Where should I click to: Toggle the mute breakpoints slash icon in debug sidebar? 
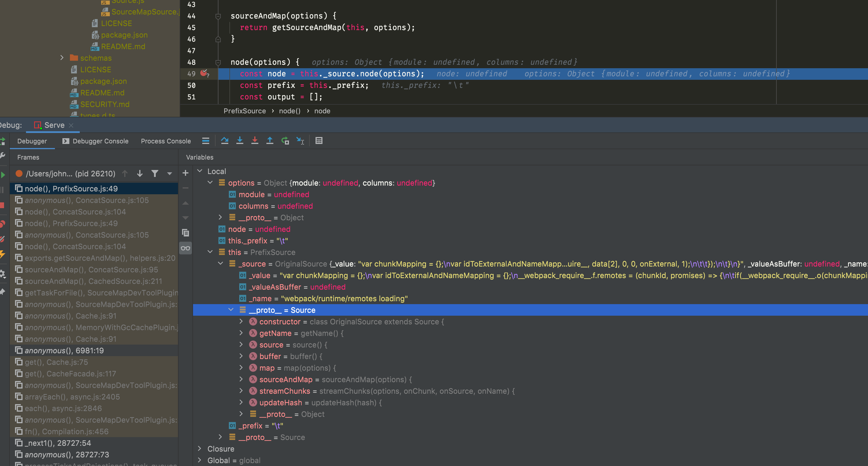coord(2,239)
